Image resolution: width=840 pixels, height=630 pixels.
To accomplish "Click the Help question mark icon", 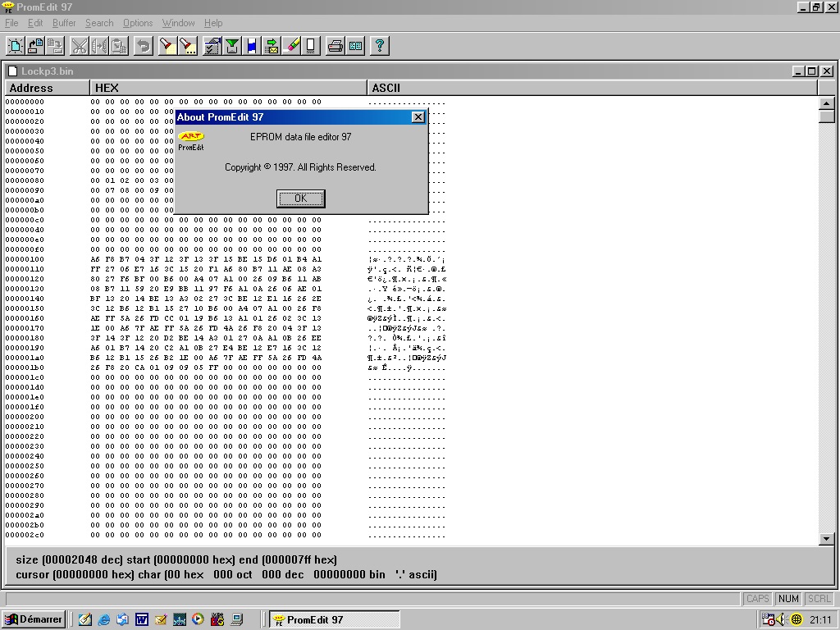I will click(x=380, y=46).
